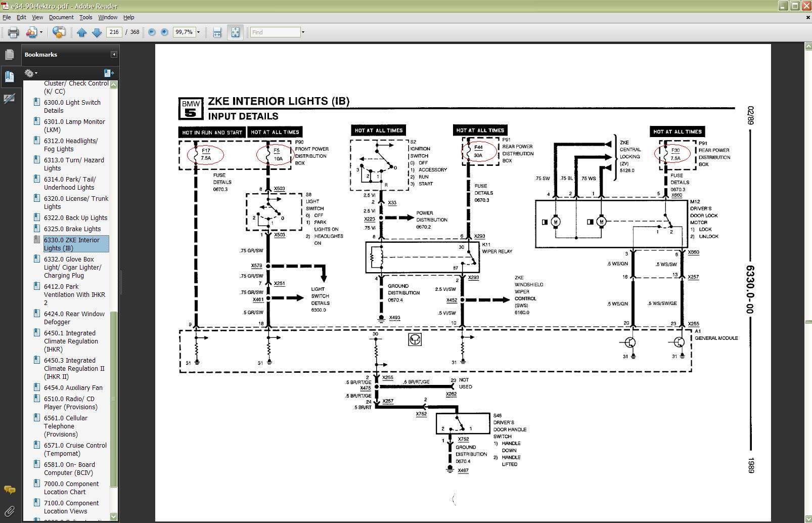Select bookmark 6330.0 ZKE Interior Lights (IB)

(76, 244)
